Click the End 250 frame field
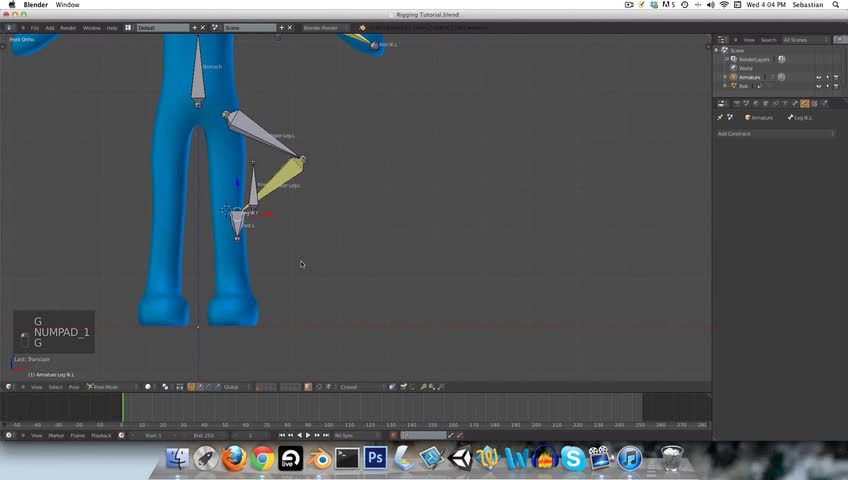The width and height of the screenshot is (848, 480). tap(205, 435)
